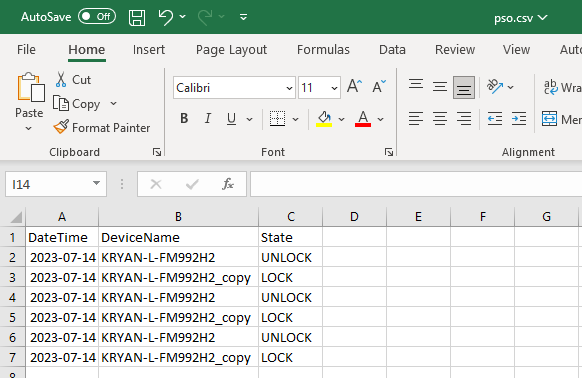The image size is (582, 378).
Task: Open the Fill Color palette arrow
Action: click(341, 119)
